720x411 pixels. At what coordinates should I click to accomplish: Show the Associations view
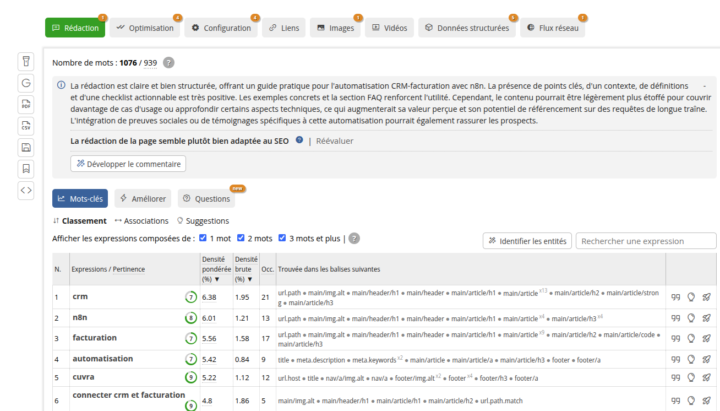141,221
